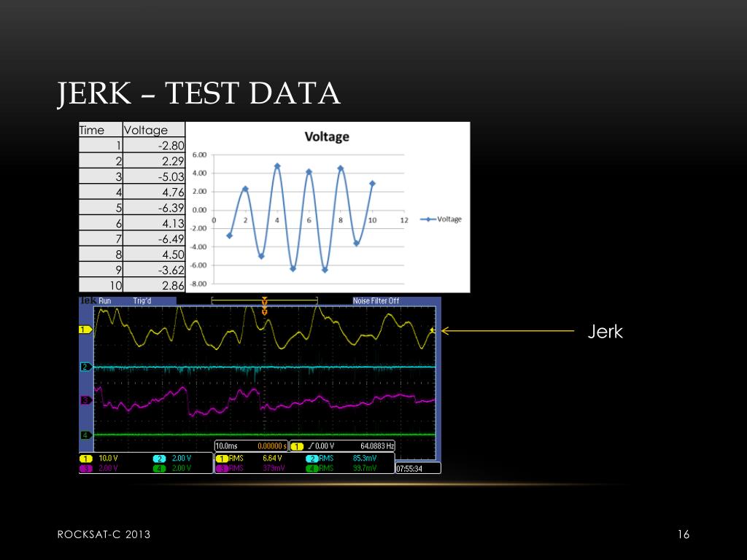The image size is (747, 560).
Task: Click the 0.00000 s delay readout
Action: (x=272, y=446)
